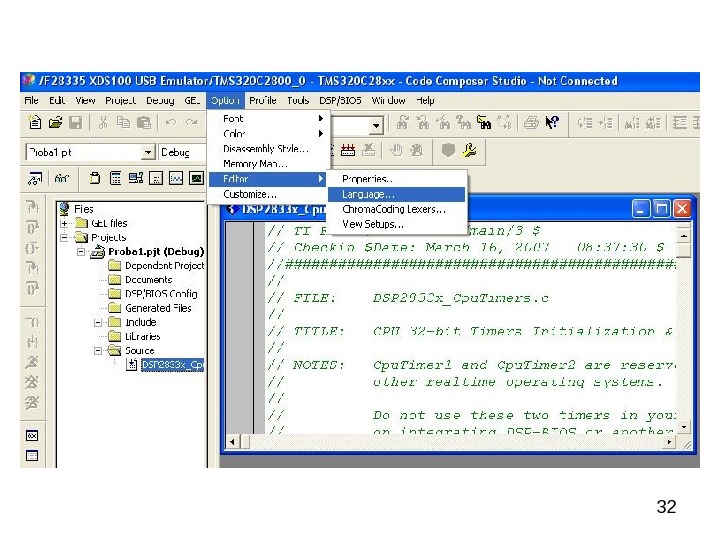Open the Project menu
The image size is (720, 540).
120,101
